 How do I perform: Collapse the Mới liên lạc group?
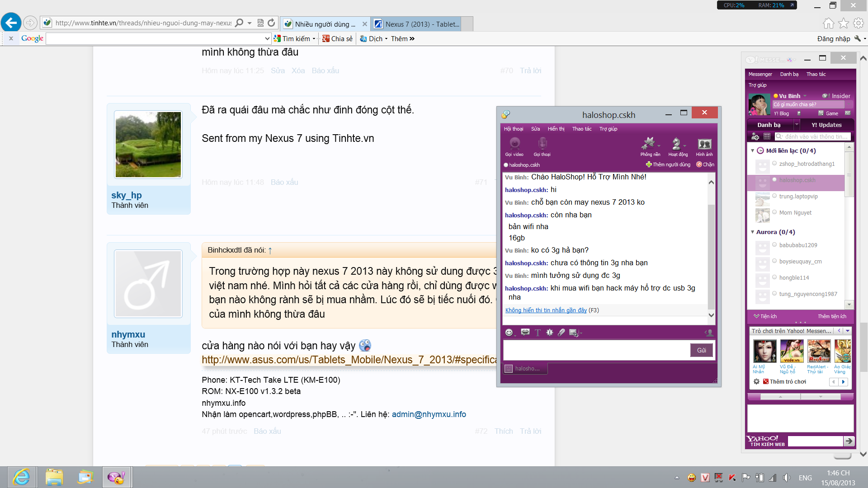point(752,150)
